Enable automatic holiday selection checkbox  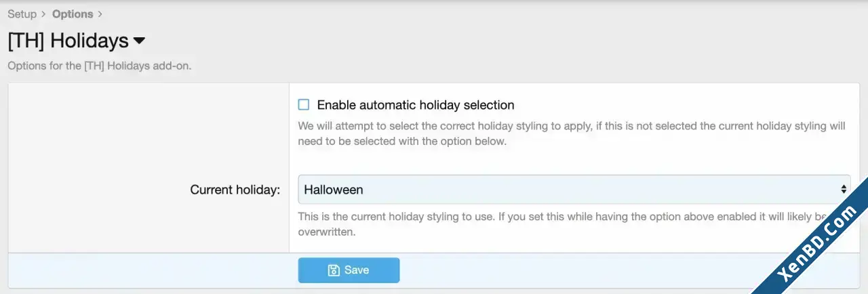point(304,105)
